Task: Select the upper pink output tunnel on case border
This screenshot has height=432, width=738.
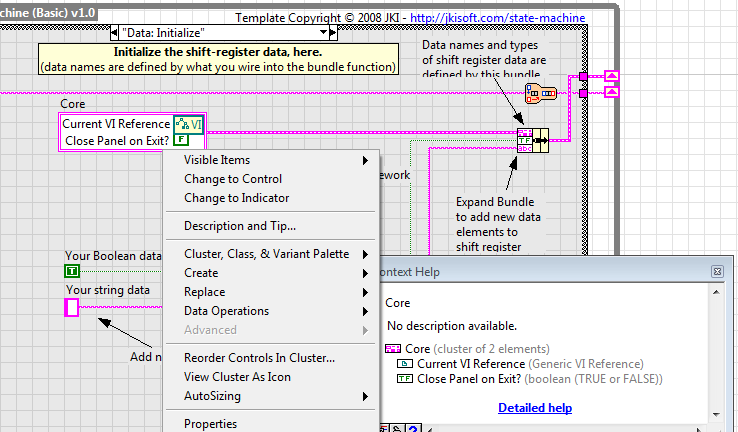Action: pyautogui.click(x=583, y=76)
